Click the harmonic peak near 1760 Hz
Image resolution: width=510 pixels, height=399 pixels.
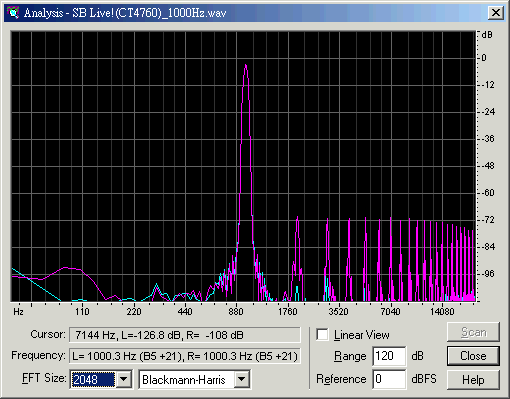(x=297, y=220)
